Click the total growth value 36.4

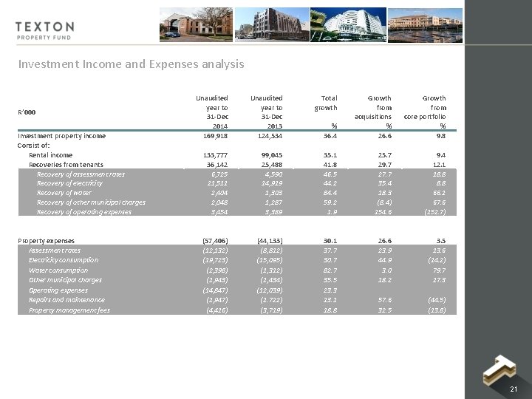coord(330,136)
